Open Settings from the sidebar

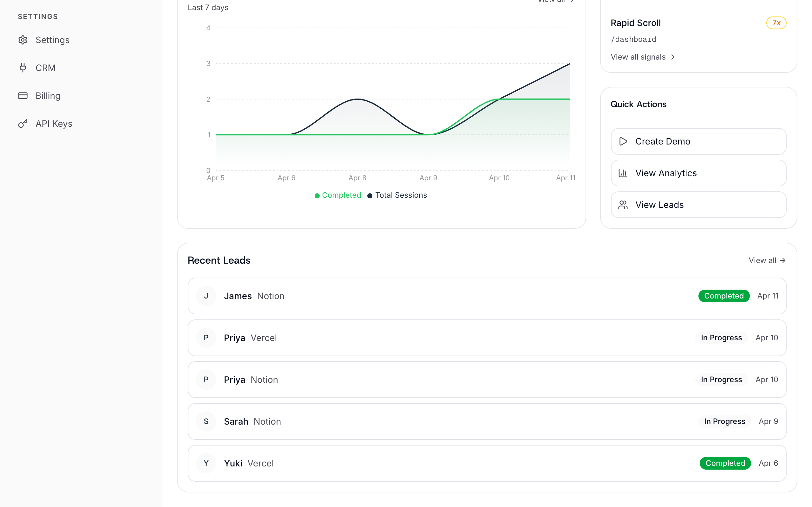(52, 40)
